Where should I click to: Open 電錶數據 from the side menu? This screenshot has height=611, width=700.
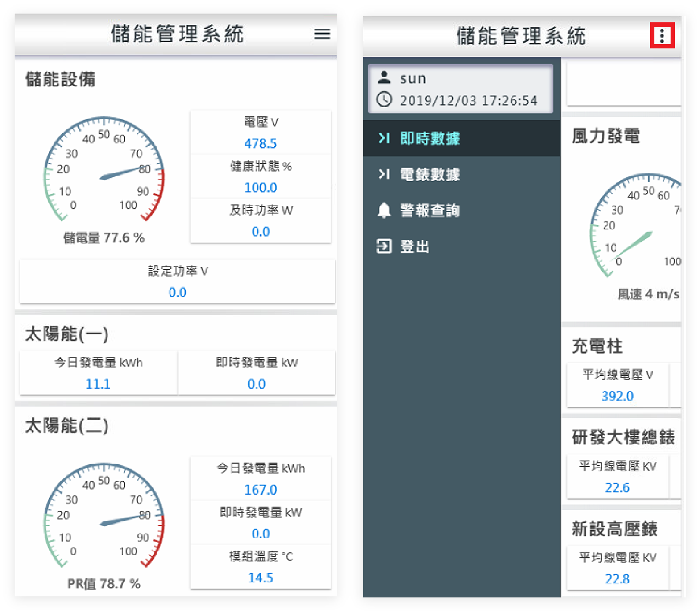(x=430, y=174)
